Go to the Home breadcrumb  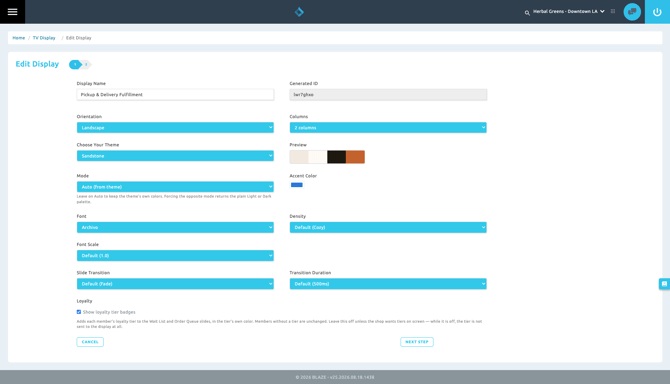(18, 38)
